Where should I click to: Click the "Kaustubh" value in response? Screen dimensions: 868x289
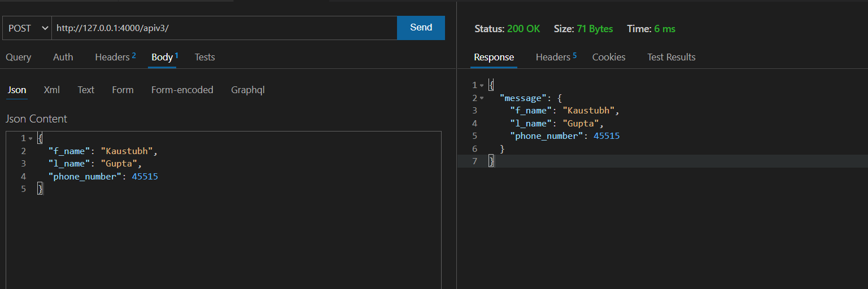[589, 111]
